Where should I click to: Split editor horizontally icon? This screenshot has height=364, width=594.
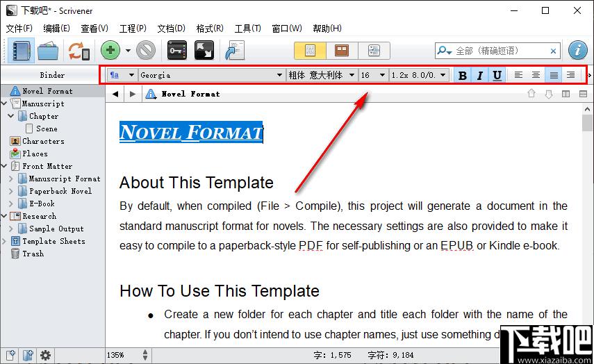tap(584, 94)
